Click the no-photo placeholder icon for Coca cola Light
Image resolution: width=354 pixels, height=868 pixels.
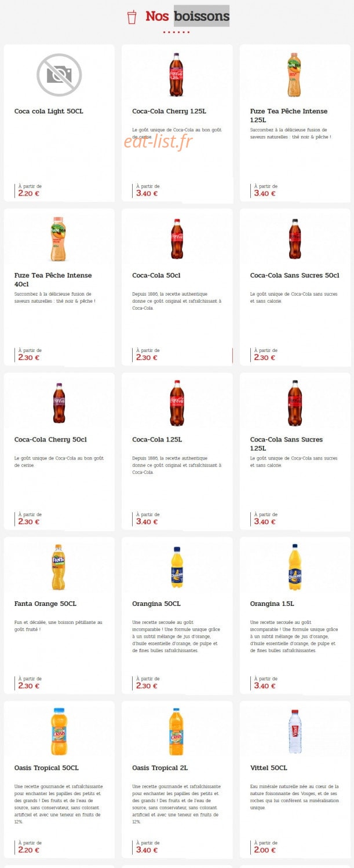click(x=59, y=75)
